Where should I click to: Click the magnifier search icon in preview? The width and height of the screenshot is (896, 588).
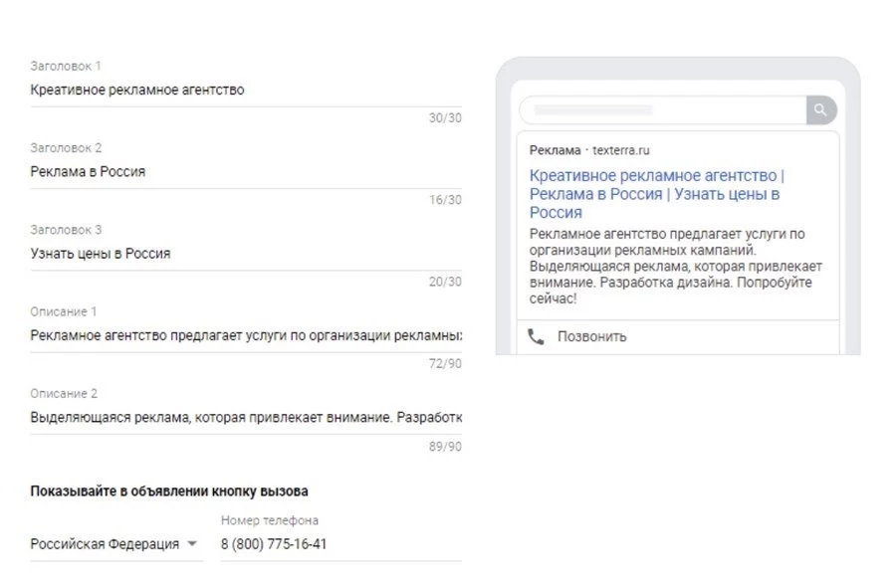tap(820, 110)
